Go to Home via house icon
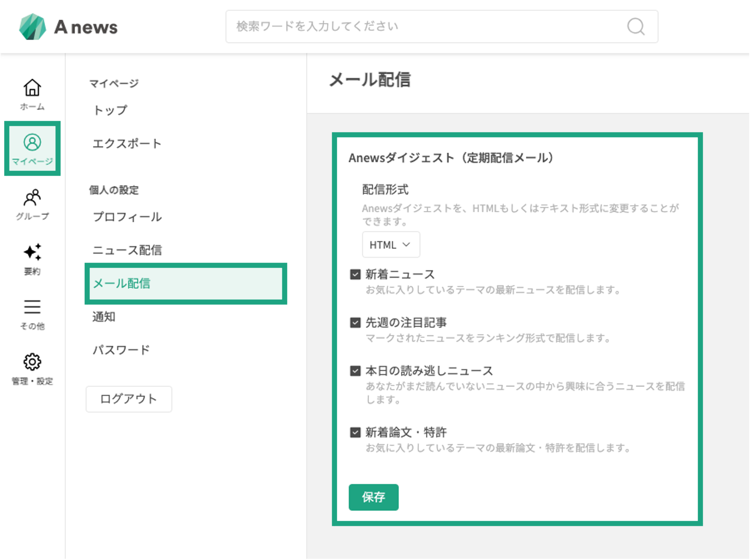The height and width of the screenshot is (560, 750). [x=32, y=88]
